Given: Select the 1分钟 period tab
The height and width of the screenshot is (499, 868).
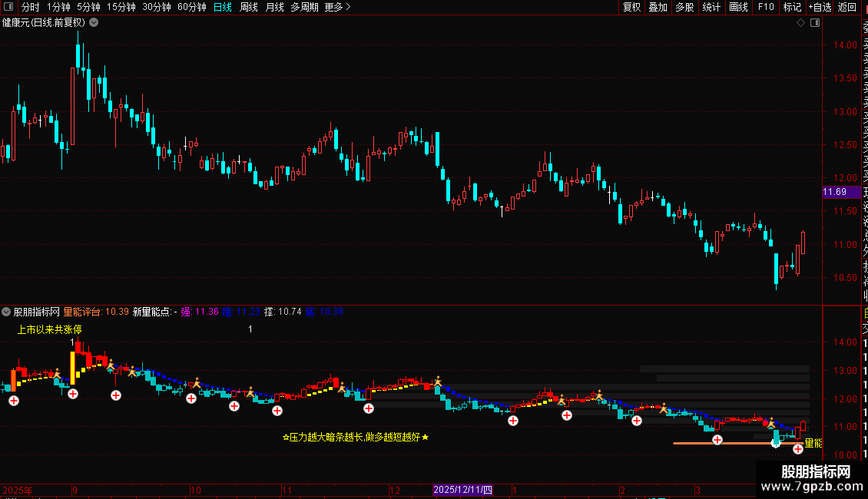Looking at the screenshot, I should pos(58,7).
